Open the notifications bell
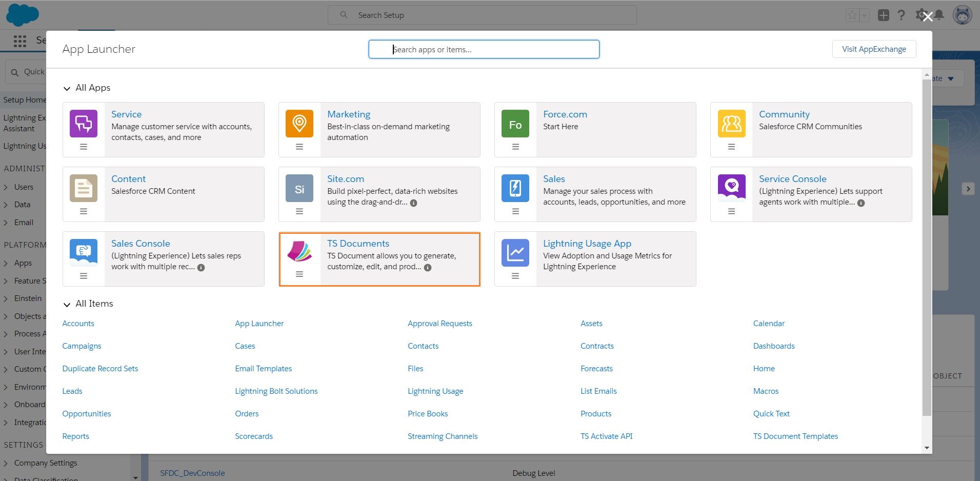980x481 pixels. point(938,15)
